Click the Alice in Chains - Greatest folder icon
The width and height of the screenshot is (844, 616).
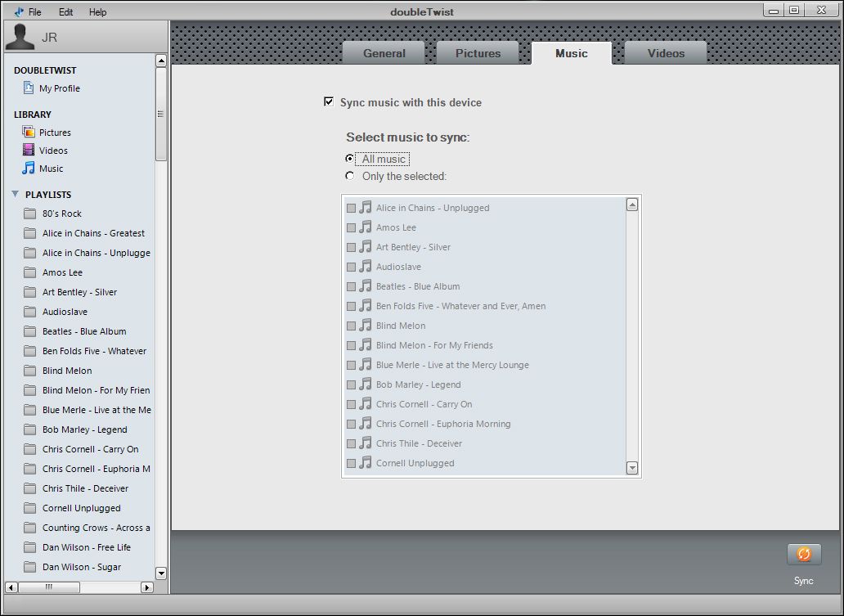[30, 233]
